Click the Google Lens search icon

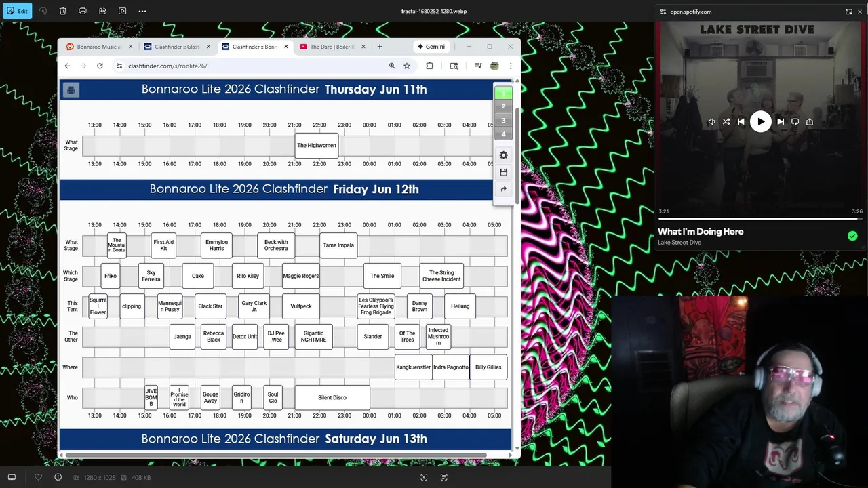click(454, 66)
